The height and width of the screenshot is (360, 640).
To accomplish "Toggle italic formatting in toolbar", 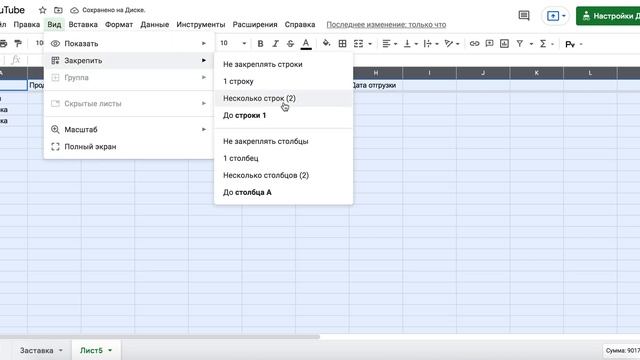I will coord(276,44).
